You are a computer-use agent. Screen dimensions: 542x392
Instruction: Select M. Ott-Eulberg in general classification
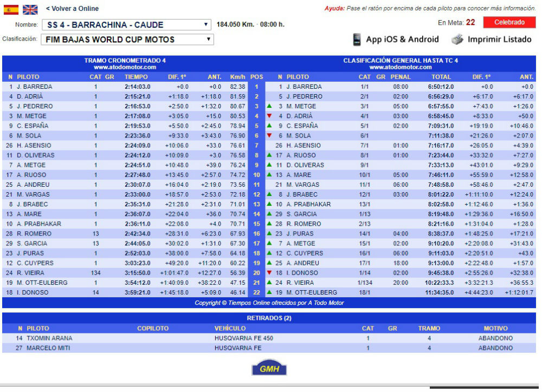coord(312,292)
